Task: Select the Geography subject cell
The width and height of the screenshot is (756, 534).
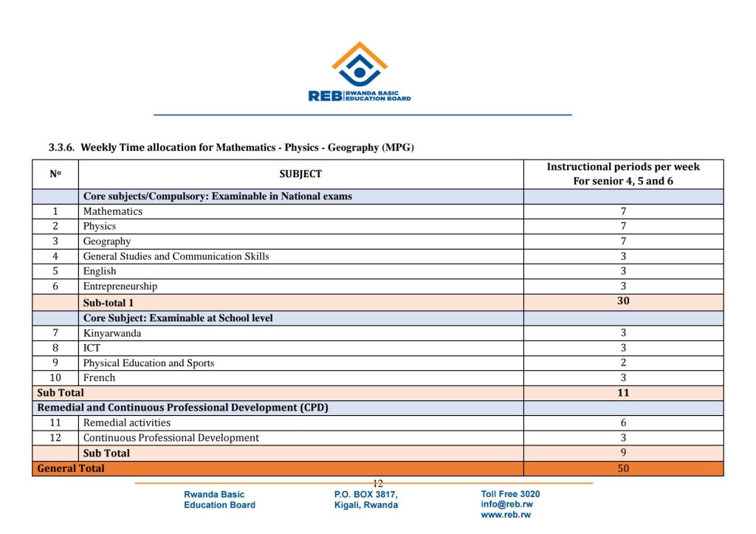Action: click(x=107, y=242)
